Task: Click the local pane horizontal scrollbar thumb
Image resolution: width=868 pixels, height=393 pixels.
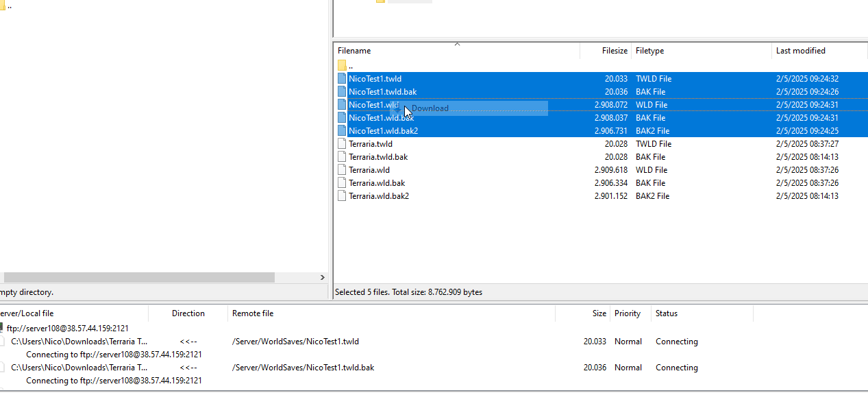Action: 139,277
